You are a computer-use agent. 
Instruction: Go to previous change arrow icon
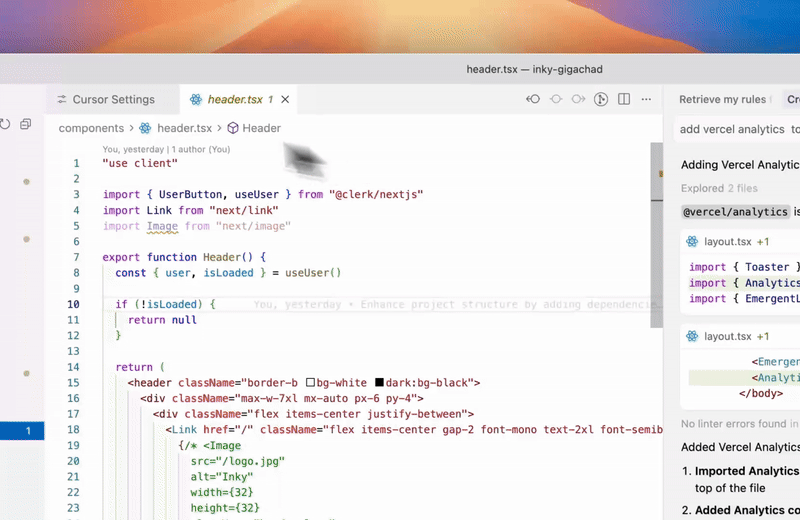[534, 99]
